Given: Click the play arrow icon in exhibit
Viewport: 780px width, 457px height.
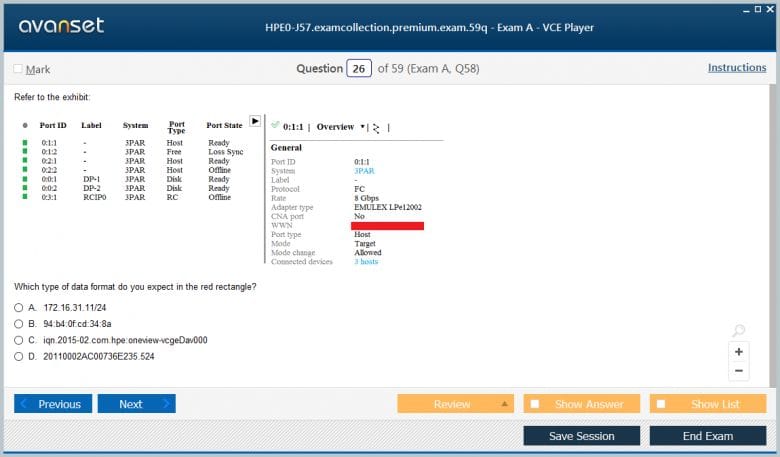Looking at the screenshot, I should click(x=255, y=121).
